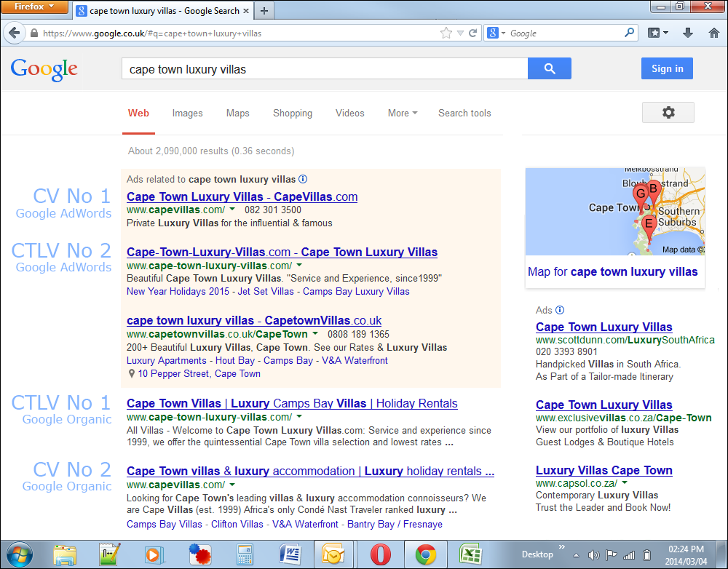Image resolution: width=728 pixels, height=569 pixels.
Task: Open the Hout Bay sitelink
Action: click(235, 361)
